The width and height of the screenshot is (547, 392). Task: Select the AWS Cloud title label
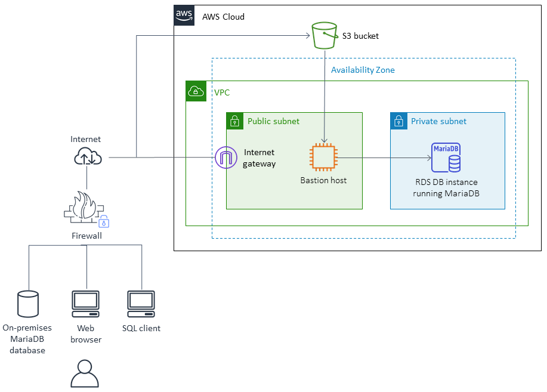(222, 17)
